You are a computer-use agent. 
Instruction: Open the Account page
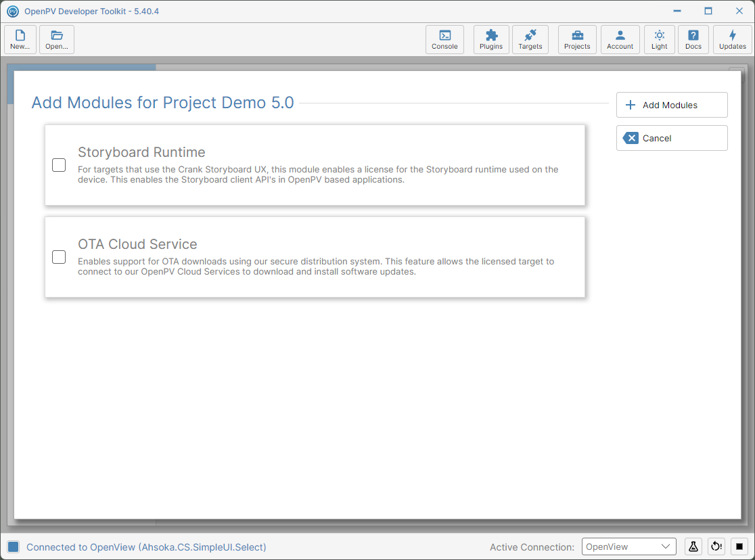pos(620,39)
